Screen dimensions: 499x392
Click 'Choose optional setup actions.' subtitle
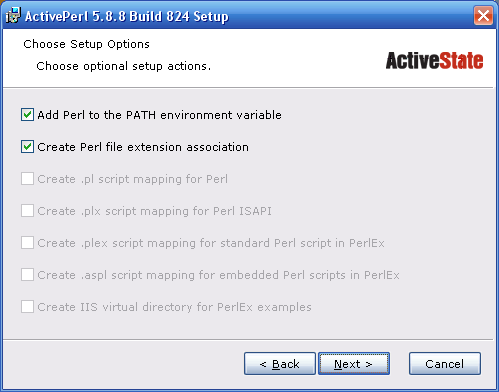pos(124,66)
